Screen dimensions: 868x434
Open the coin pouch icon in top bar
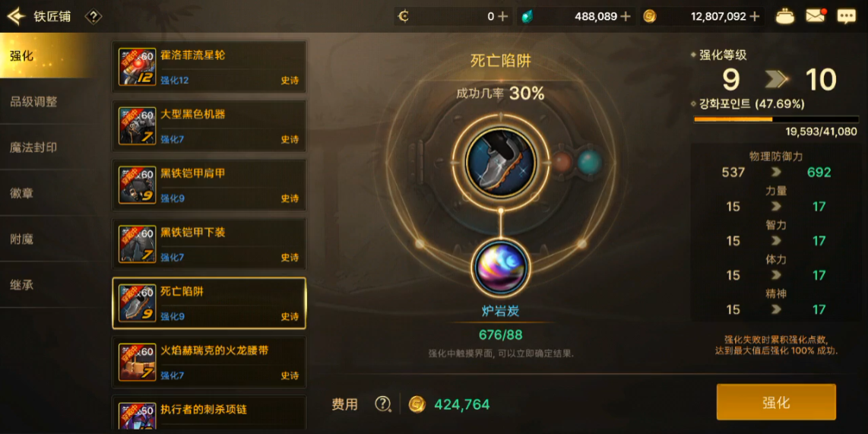(x=784, y=16)
